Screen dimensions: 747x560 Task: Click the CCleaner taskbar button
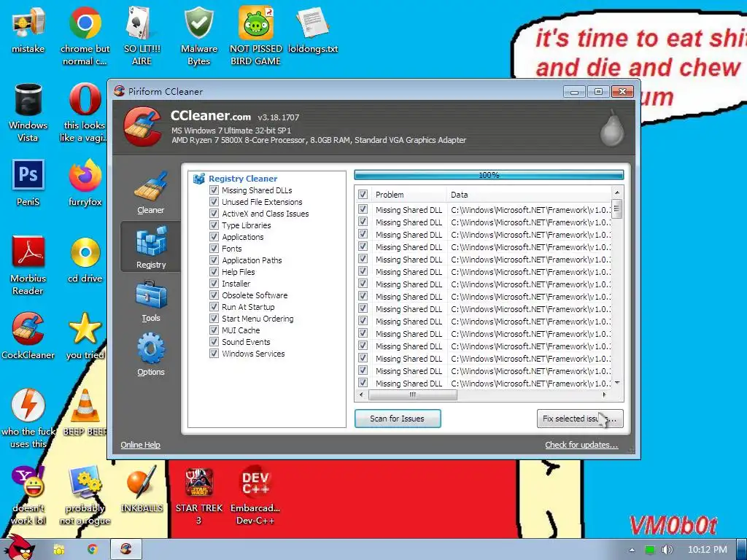coord(126,549)
